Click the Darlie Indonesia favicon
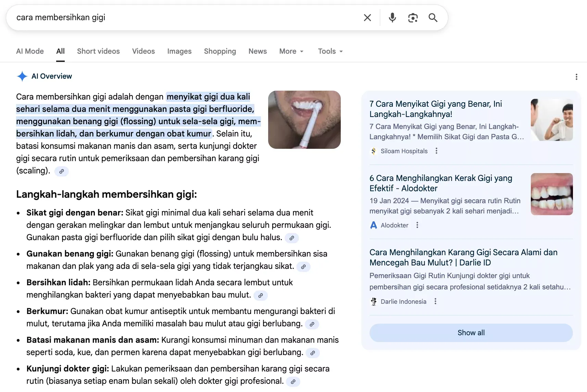This screenshot has width=587, height=392. pyautogui.click(x=374, y=301)
